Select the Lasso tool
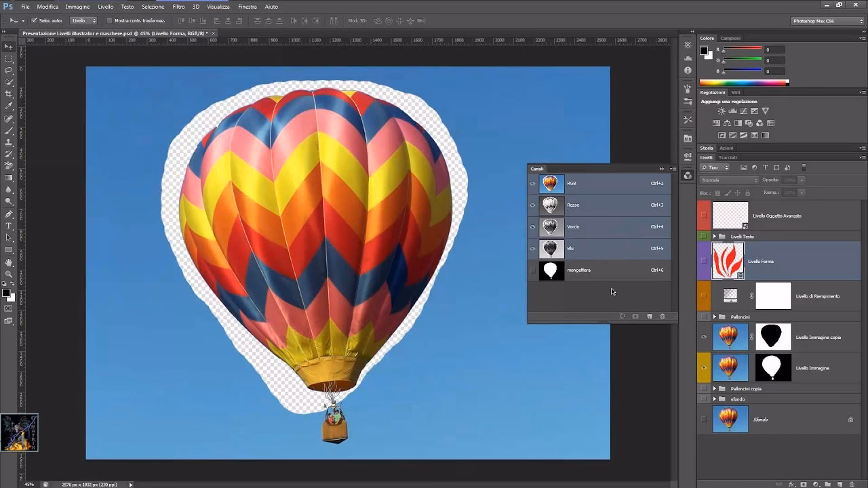The image size is (868, 488). click(x=8, y=70)
